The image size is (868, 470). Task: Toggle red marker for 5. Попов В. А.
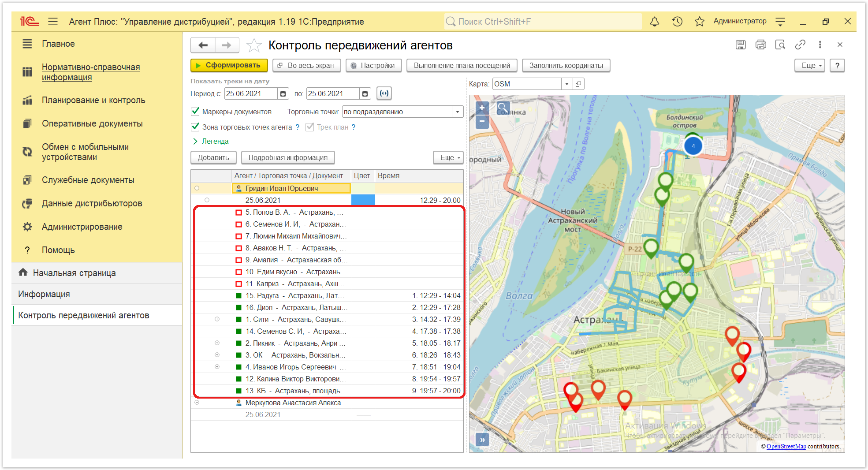238,213
